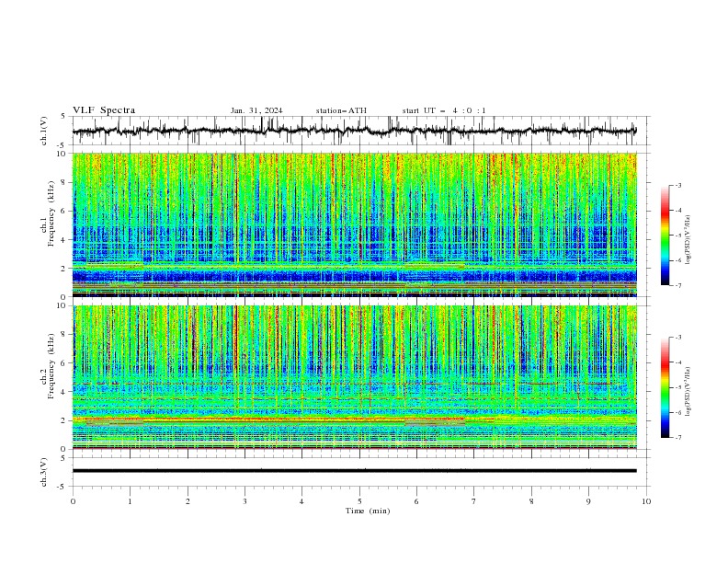Select the ch.1 "Frequency (kHz)" axis label
The width and height of the screenshot is (728, 563).
[51, 213]
